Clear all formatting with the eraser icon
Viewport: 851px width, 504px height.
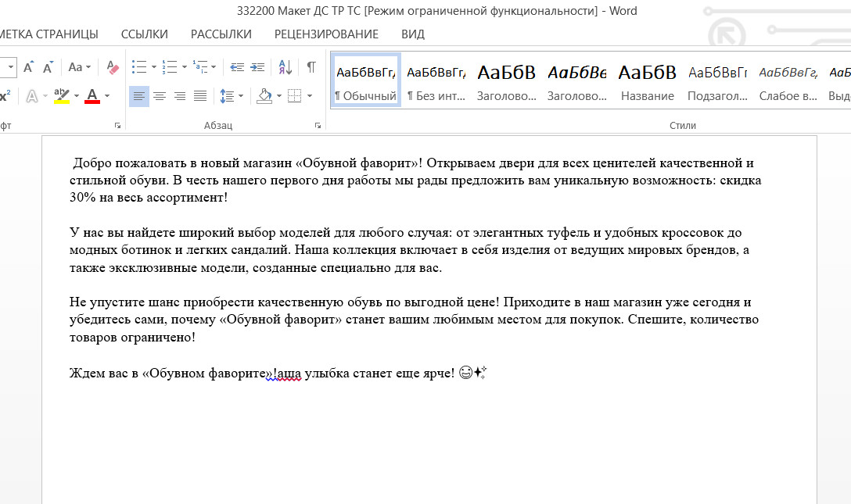(113, 67)
